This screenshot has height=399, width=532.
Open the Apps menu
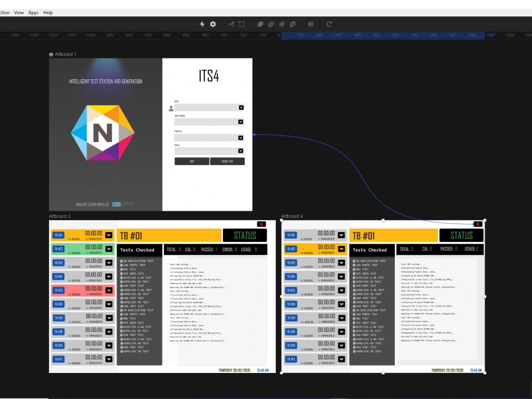[x=33, y=13]
